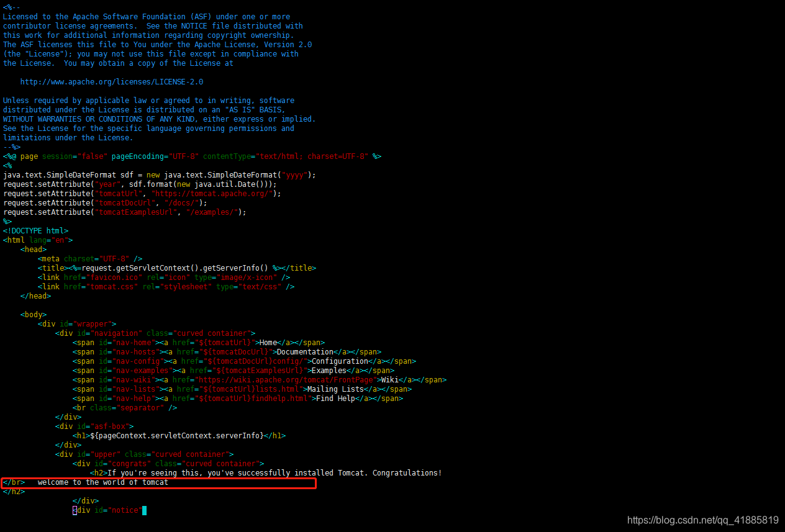Click the div id="navigation" line

pos(155,333)
